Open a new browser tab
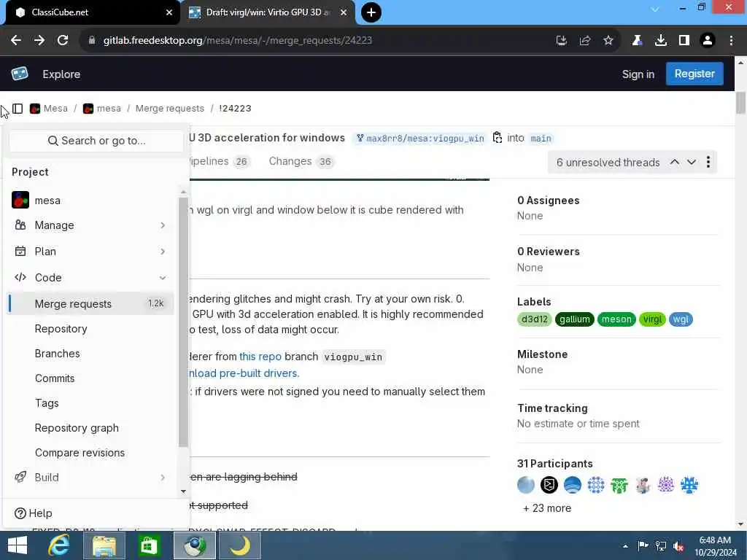Viewport: 747px width, 560px height. tap(371, 12)
